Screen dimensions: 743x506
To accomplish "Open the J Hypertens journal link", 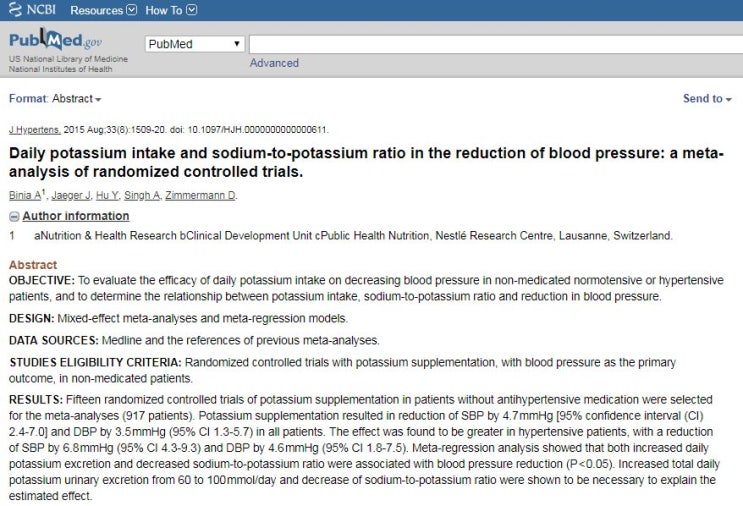I will point(35,129).
